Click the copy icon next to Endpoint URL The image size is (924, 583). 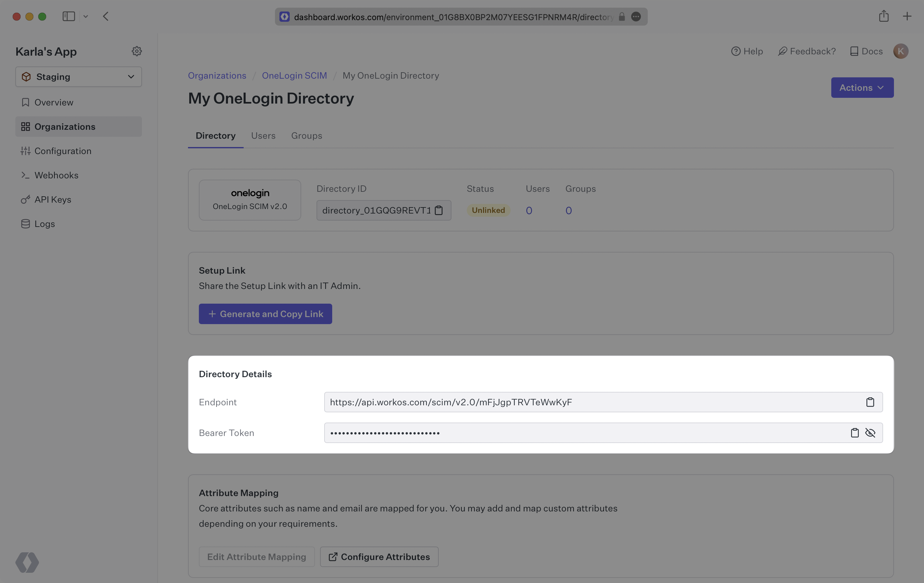coord(870,402)
